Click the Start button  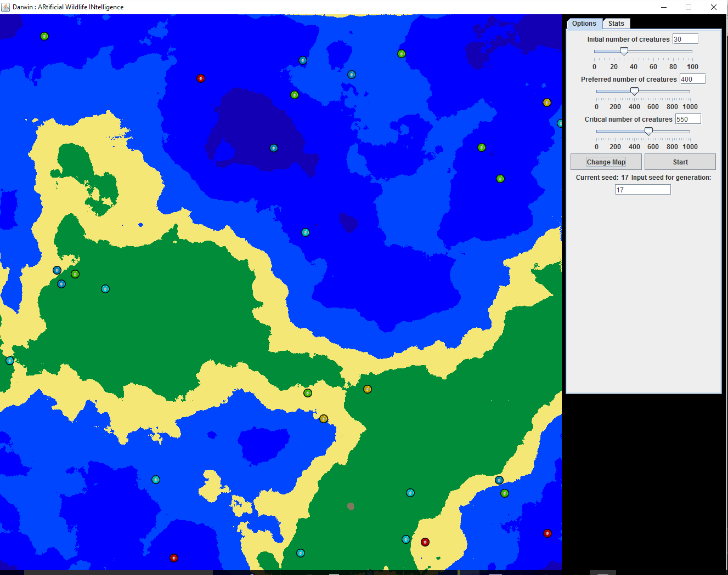click(680, 162)
